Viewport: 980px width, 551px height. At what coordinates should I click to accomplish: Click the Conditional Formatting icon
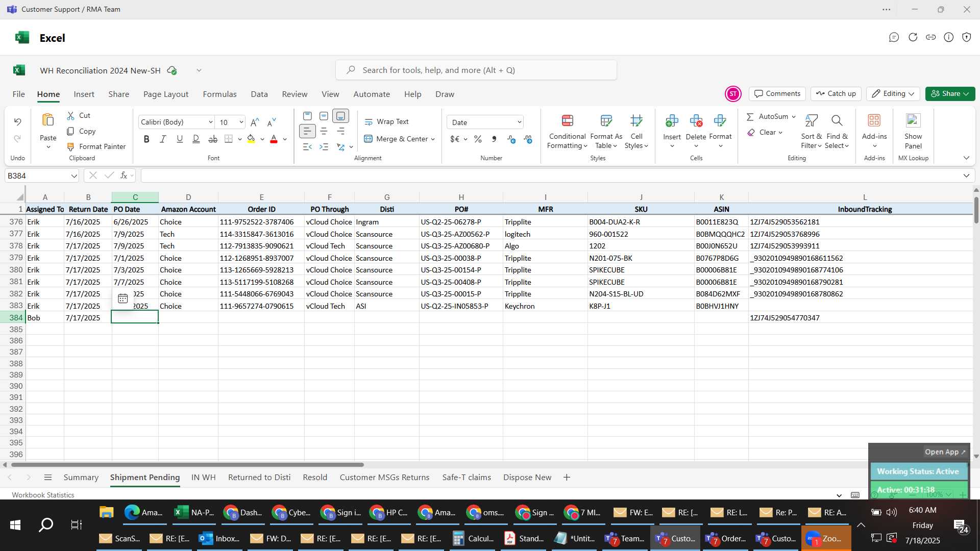pyautogui.click(x=567, y=120)
